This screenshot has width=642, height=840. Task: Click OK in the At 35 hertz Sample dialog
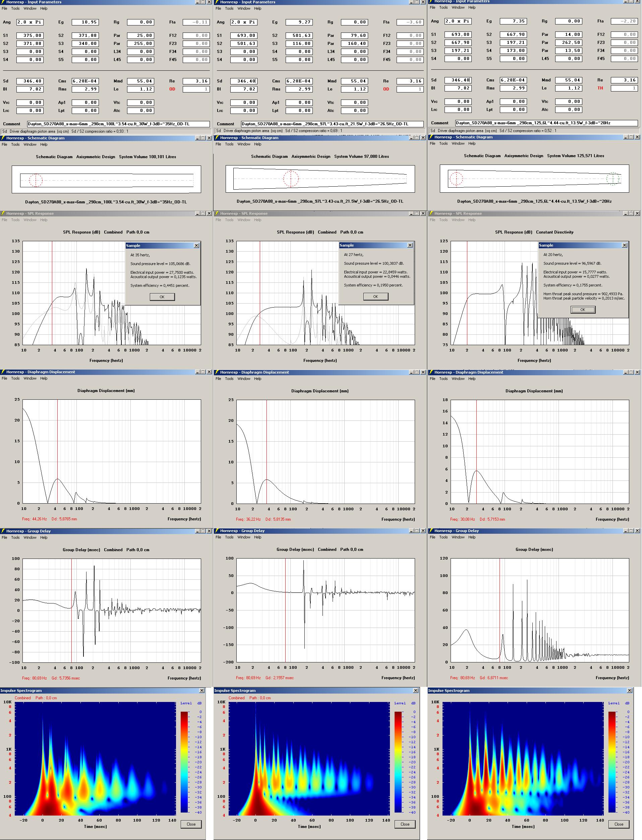(x=162, y=297)
